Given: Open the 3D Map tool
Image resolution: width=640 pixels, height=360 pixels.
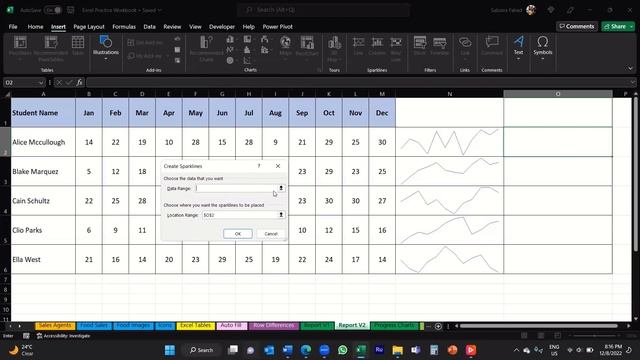Looking at the screenshot, I should 334,48.
